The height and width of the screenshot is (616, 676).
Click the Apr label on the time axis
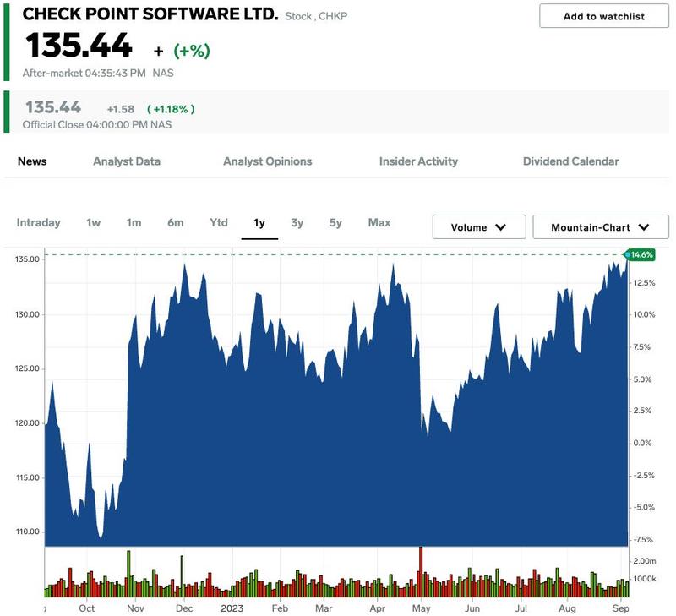[377, 608]
